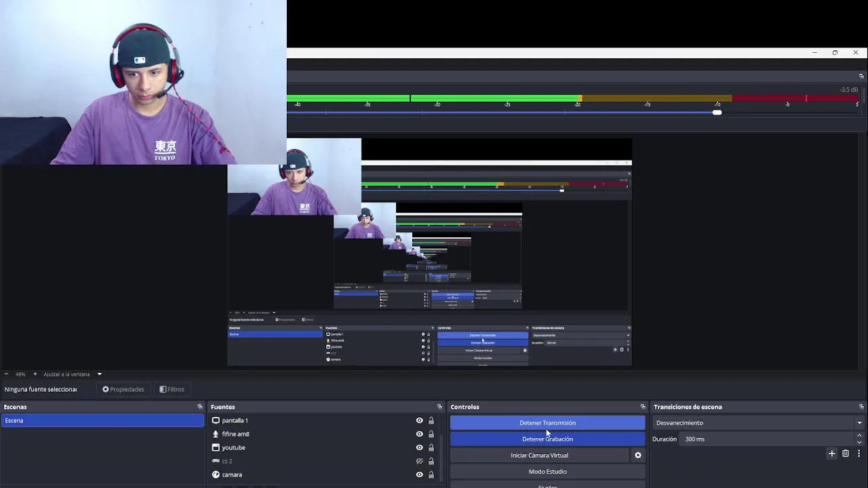Viewport: 868px width, 488px height.
Task: Click the Duración 300 ms field
Action: (x=766, y=439)
